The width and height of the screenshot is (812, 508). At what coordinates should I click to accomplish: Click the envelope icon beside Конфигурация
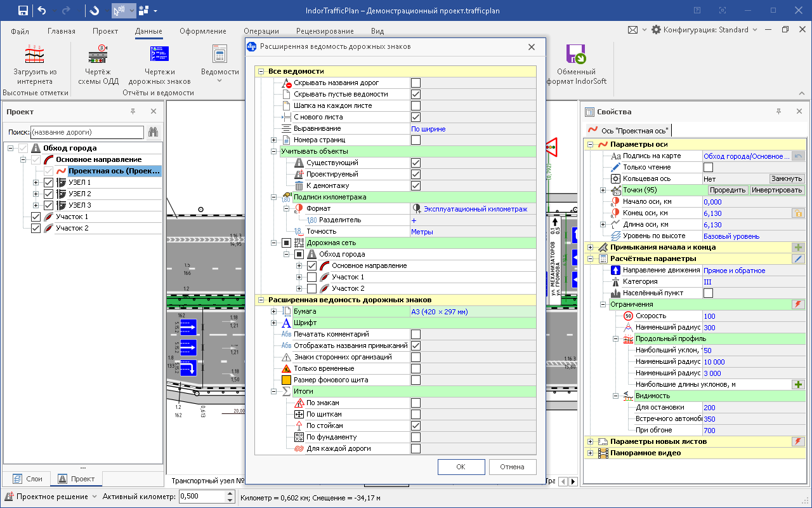[x=632, y=30]
